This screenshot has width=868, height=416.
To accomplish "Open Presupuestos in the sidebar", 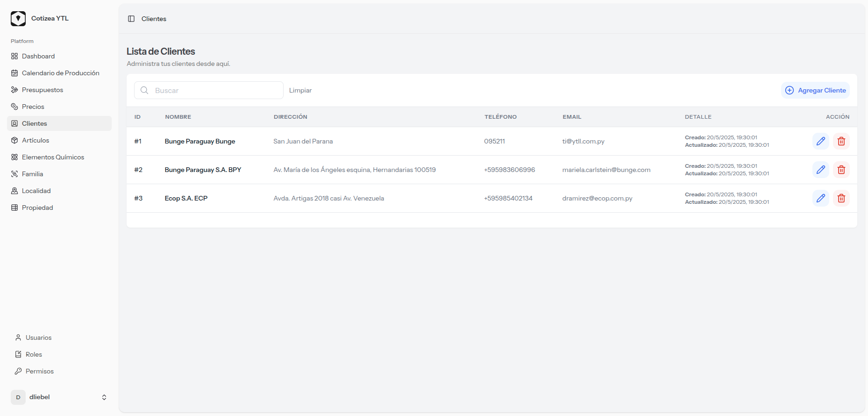I will point(42,90).
